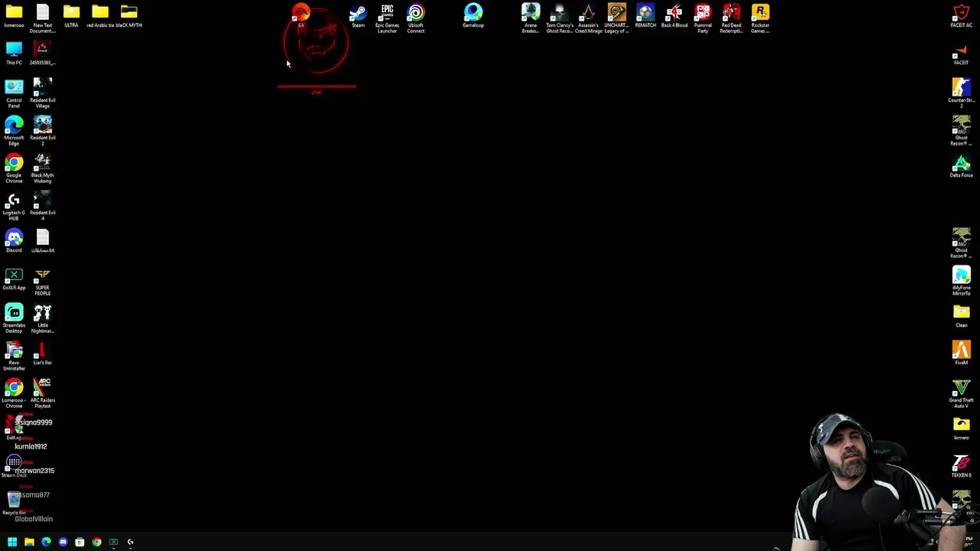Viewport: 980px width, 551px height.
Task: Select the SUPER PEOPLE shortcut
Action: [42, 281]
